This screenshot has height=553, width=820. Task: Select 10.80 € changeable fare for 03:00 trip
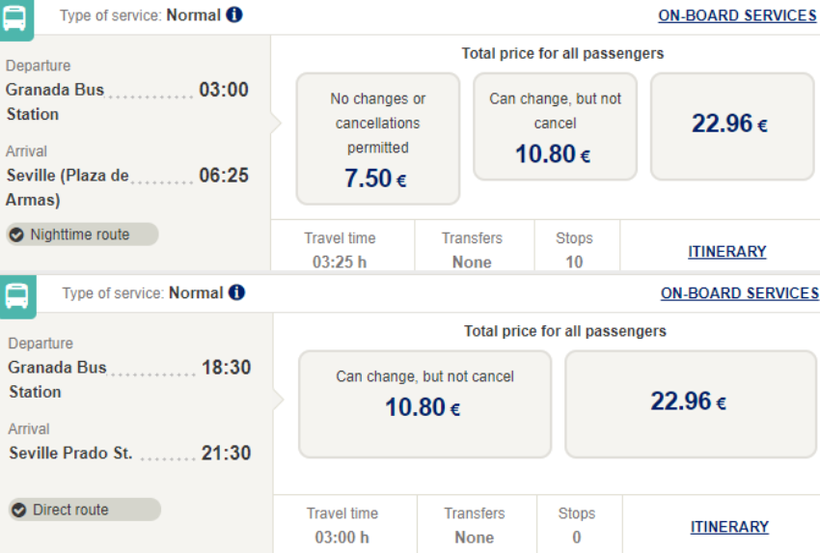(554, 126)
